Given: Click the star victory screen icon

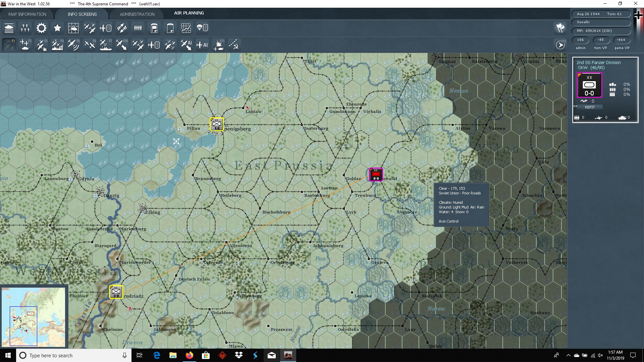Looking at the screenshot, I should 57,28.
